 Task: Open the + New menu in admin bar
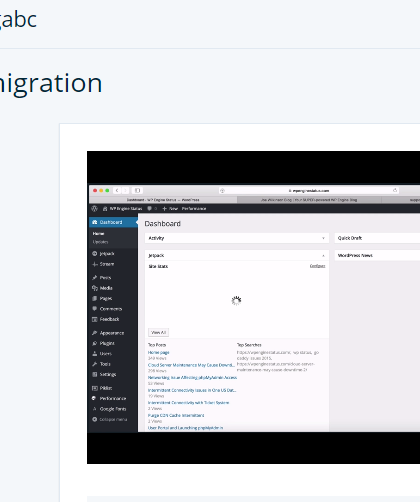170,209
